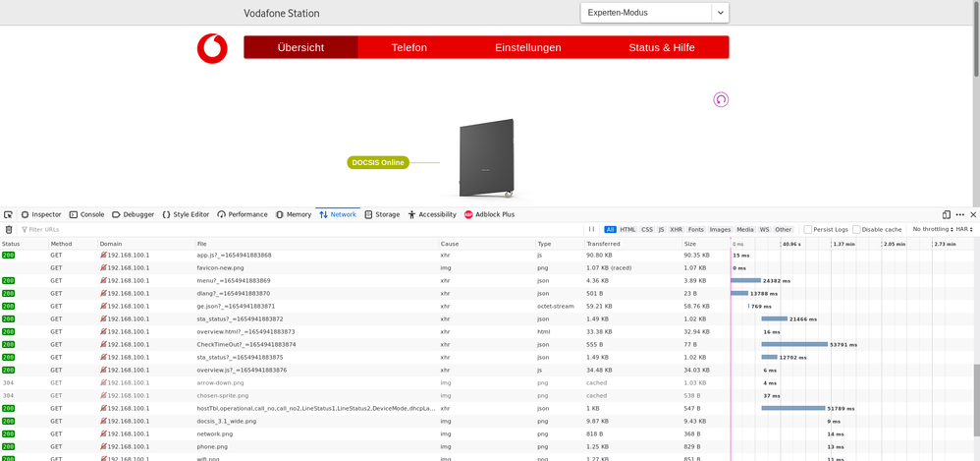Open the Experten-Modus dropdown
The width and height of the screenshot is (980, 461).
(654, 13)
